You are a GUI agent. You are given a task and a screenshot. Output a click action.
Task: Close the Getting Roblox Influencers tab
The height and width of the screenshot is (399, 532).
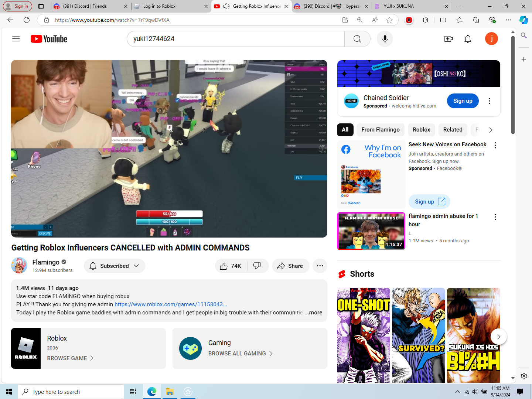(x=286, y=6)
